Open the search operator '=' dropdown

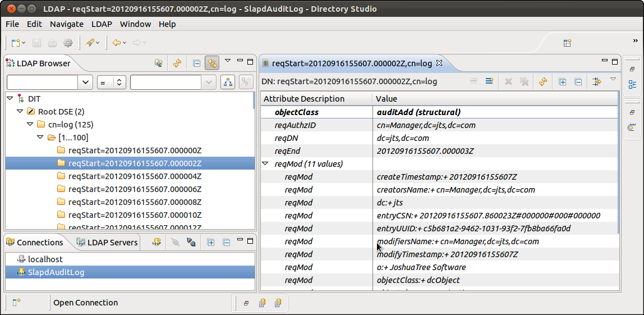pos(111,82)
